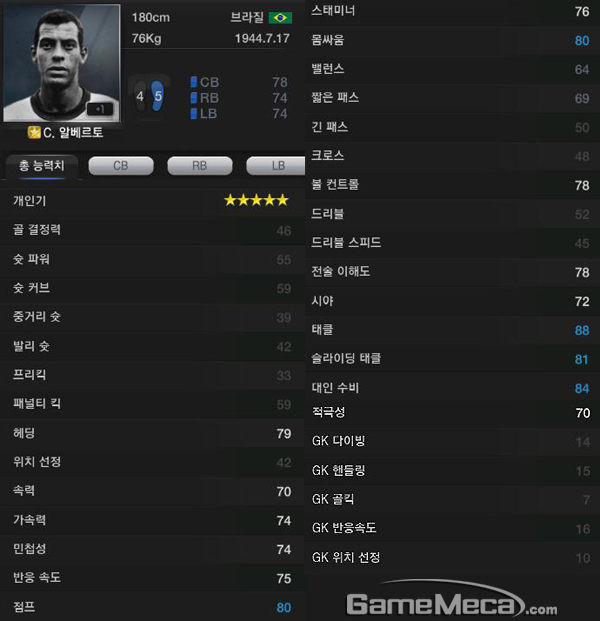Click the player name C. 알베르토
Screen dimensions: 600x621
(x=73, y=132)
